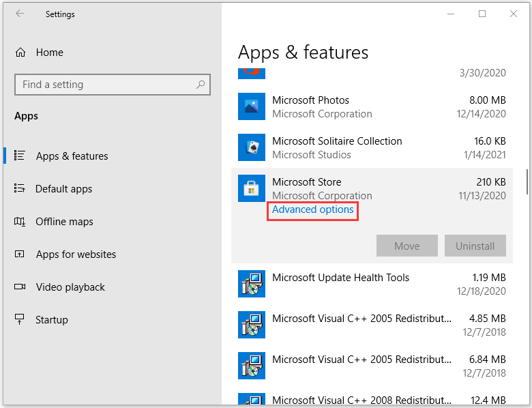This screenshot has width=532, height=408.
Task: Click the search magnifier icon
Action: (201, 85)
